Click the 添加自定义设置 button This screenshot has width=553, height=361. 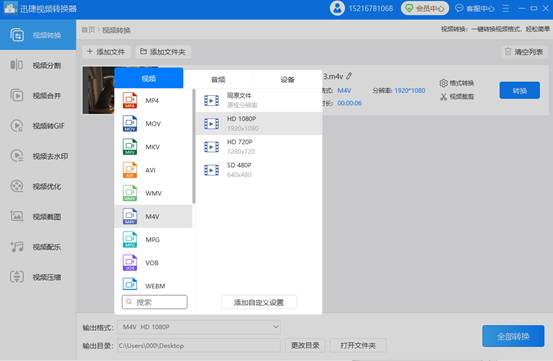tap(259, 302)
